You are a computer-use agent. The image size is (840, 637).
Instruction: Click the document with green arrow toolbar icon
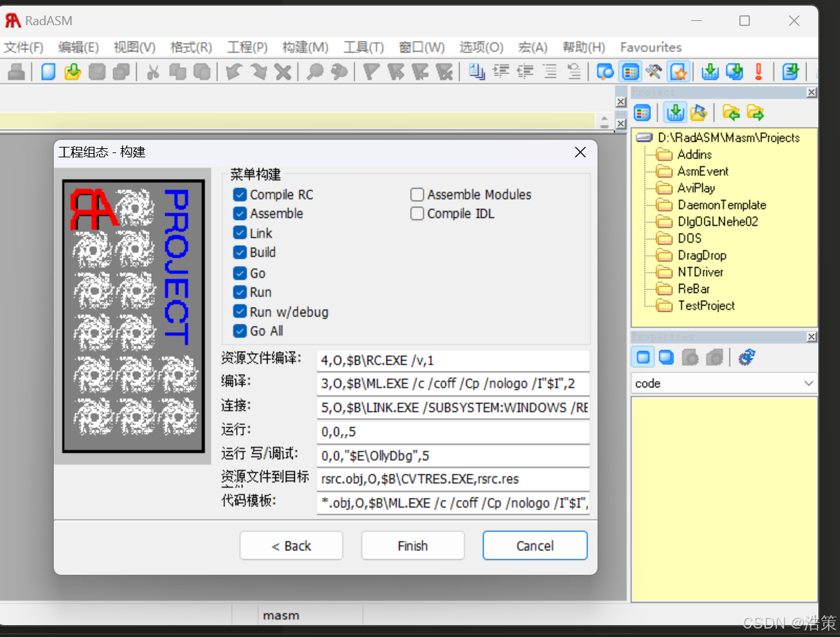[790, 71]
